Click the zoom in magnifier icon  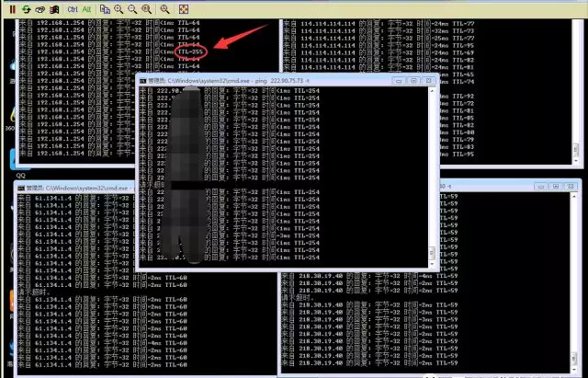point(119,8)
